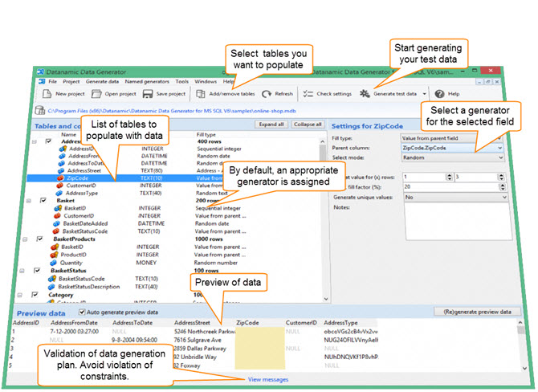Collapse the BasketProducts table node
538x392 pixels.
[x=25, y=239]
